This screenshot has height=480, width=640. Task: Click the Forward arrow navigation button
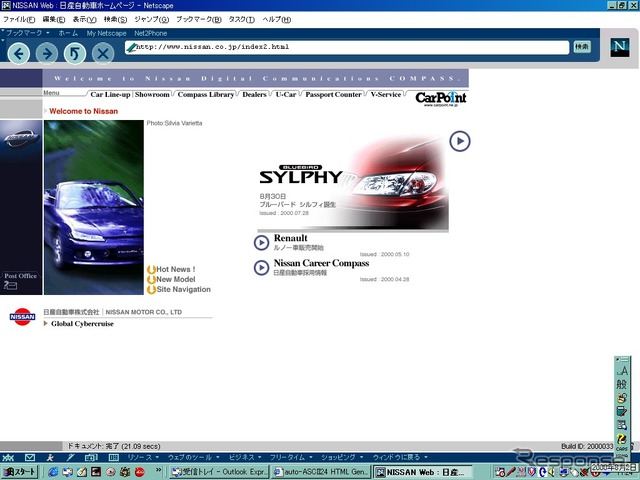[47, 53]
